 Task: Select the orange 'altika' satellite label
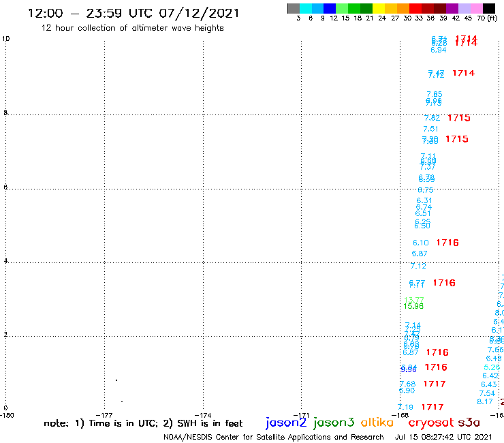click(377, 423)
